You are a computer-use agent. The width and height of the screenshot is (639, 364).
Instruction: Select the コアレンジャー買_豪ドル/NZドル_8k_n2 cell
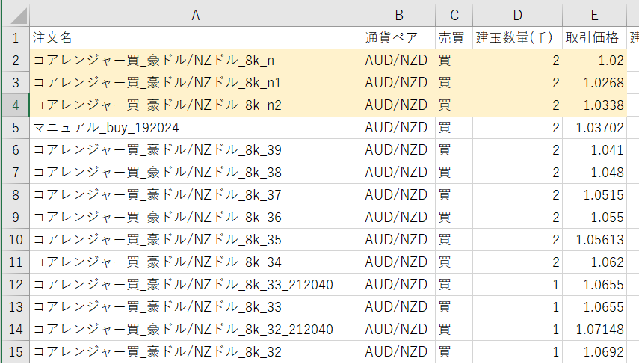(x=196, y=105)
